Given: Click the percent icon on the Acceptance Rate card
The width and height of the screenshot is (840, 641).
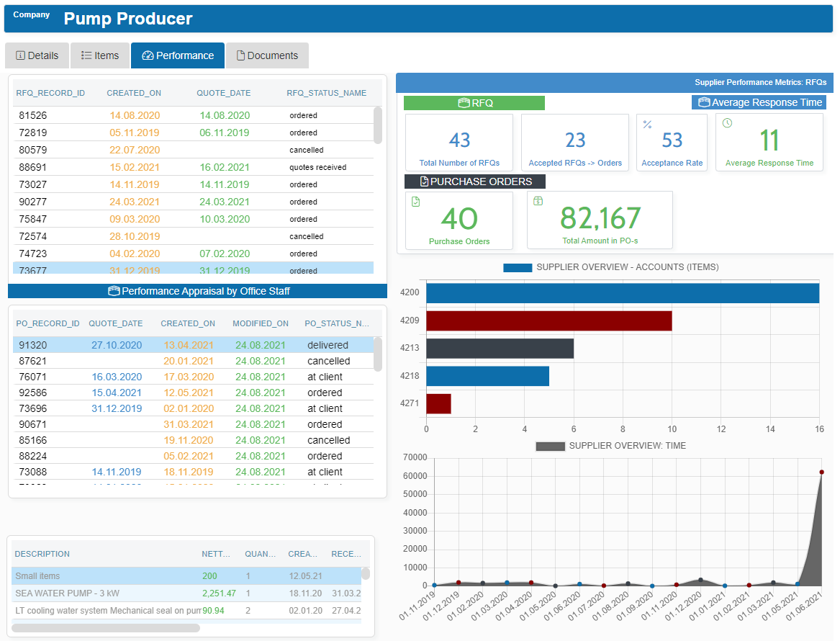Looking at the screenshot, I should [x=647, y=124].
